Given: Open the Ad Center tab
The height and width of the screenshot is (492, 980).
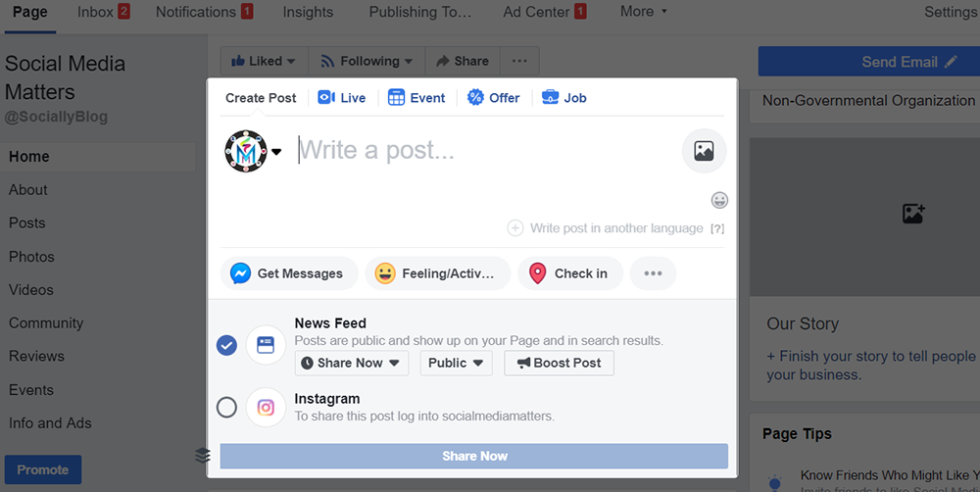Looking at the screenshot, I should [x=545, y=12].
